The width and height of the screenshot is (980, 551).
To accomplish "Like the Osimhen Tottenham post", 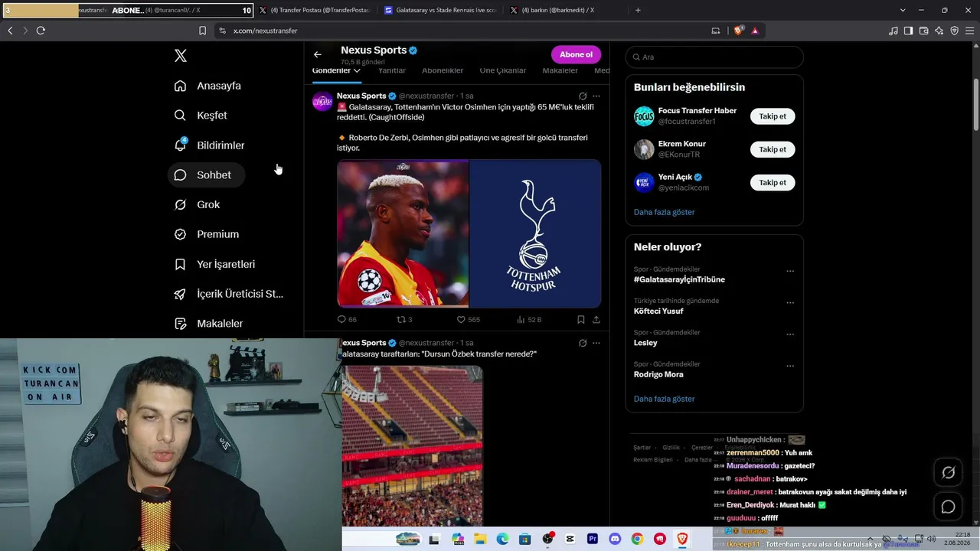I will click(468, 320).
